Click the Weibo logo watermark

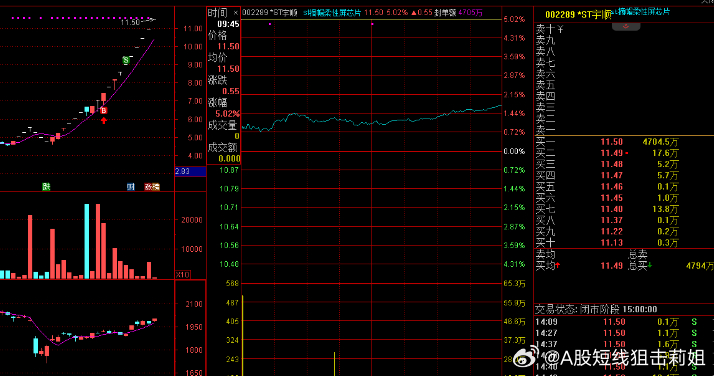525,358
